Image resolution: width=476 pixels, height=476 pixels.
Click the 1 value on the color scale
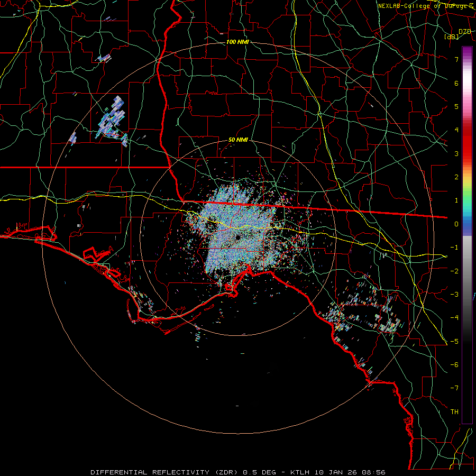tap(456, 200)
